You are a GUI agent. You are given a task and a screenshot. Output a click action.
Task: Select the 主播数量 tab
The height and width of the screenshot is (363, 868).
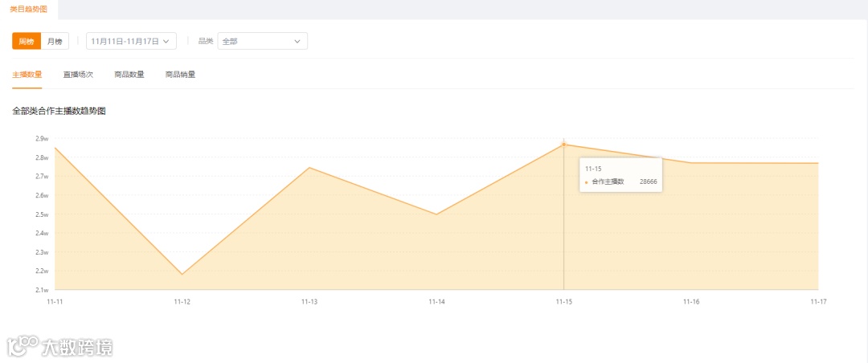click(27, 75)
